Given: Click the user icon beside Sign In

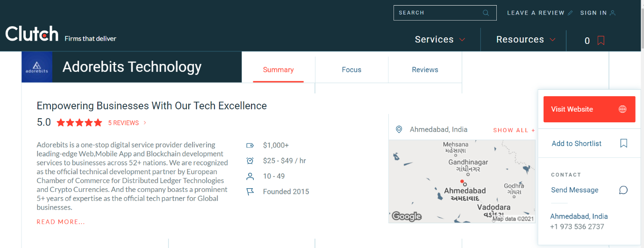Looking at the screenshot, I should pyautogui.click(x=613, y=13).
